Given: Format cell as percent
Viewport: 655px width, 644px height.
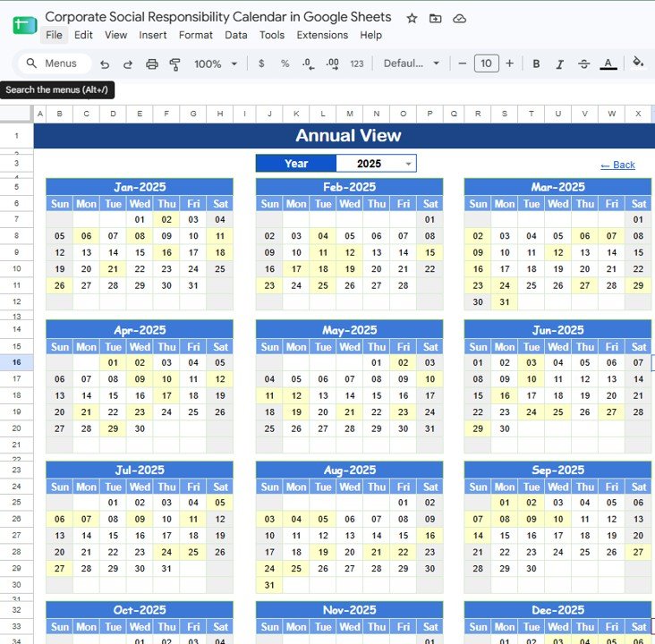Looking at the screenshot, I should coord(285,64).
